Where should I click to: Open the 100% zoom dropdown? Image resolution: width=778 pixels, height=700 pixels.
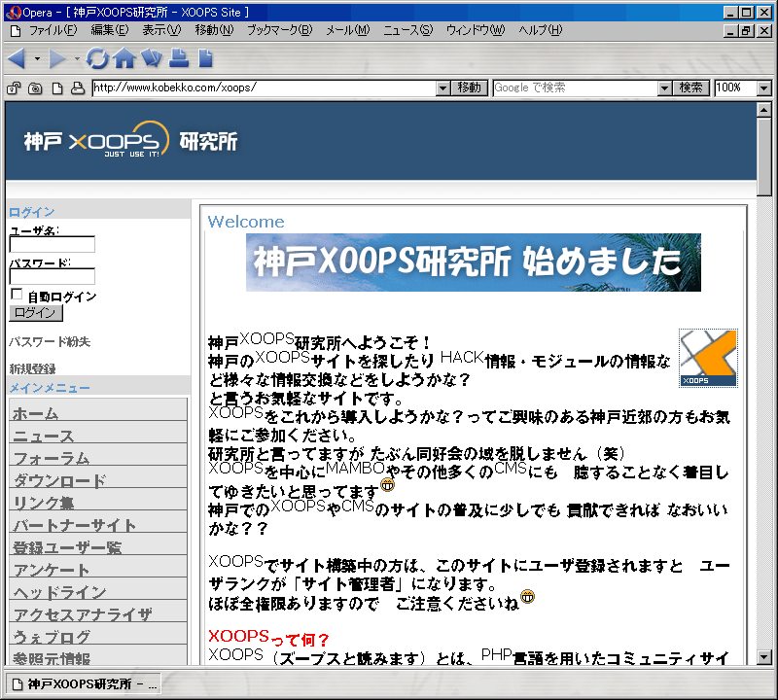click(x=764, y=88)
